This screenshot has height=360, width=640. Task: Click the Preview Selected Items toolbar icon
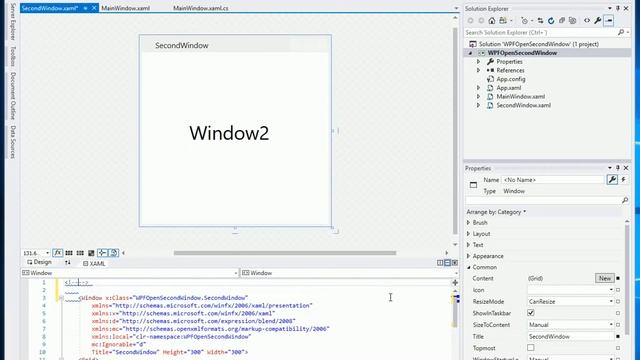tap(609, 20)
